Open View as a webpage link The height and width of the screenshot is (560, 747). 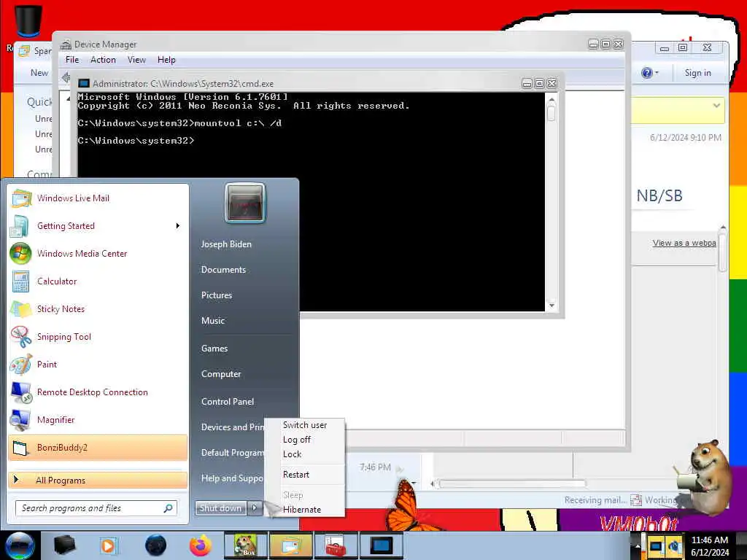[684, 243]
